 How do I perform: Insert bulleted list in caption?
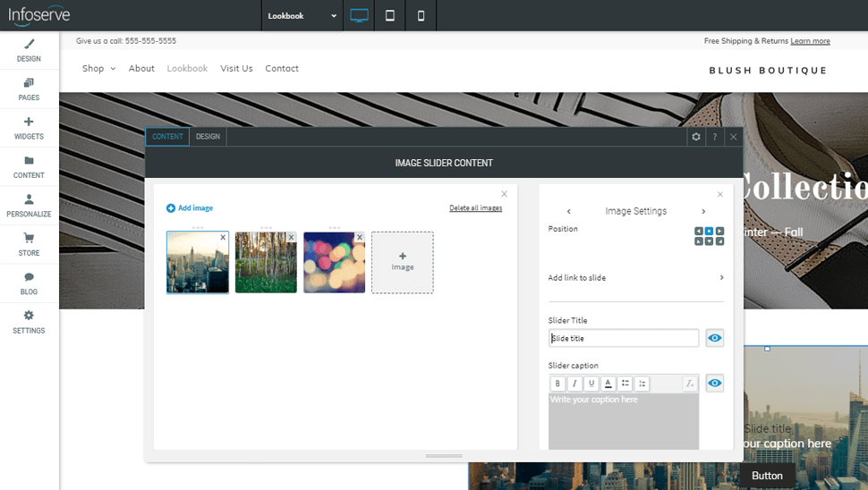click(x=625, y=384)
